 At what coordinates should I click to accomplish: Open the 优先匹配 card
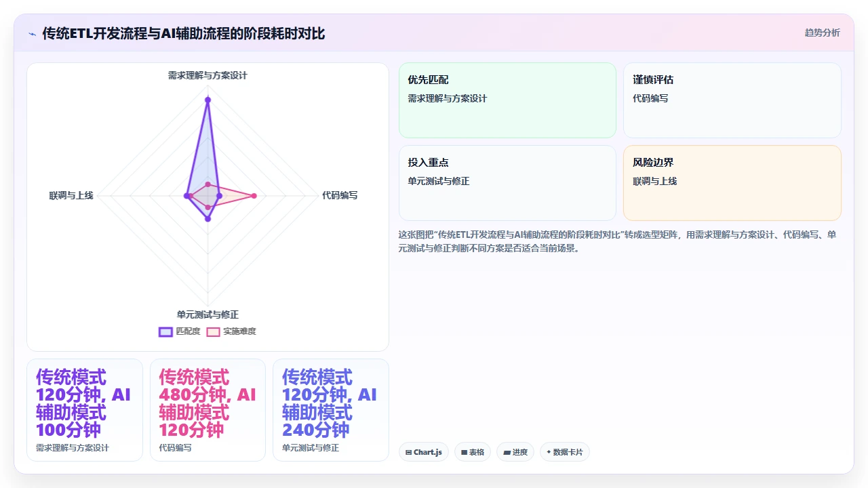point(507,100)
